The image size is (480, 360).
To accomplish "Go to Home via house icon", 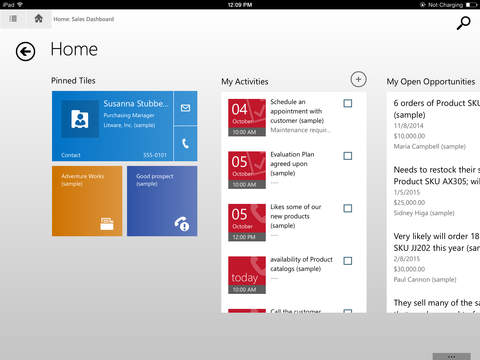I will pos(39,18).
